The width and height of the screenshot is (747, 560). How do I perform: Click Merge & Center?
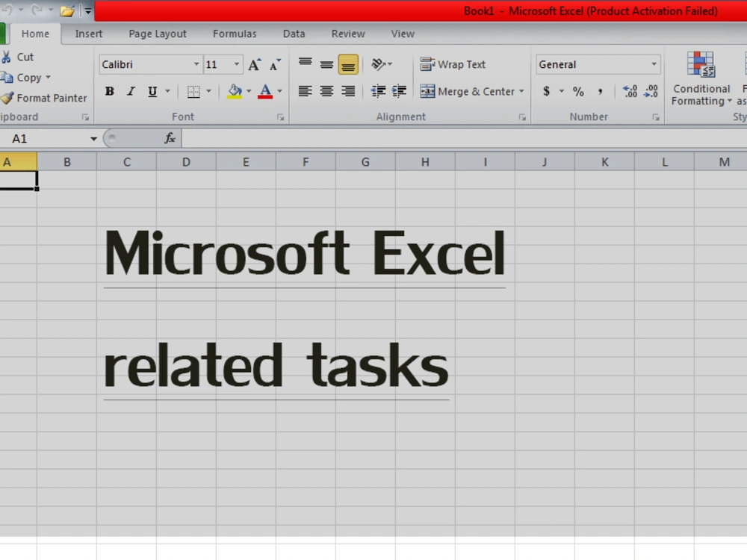(x=467, y=91)
